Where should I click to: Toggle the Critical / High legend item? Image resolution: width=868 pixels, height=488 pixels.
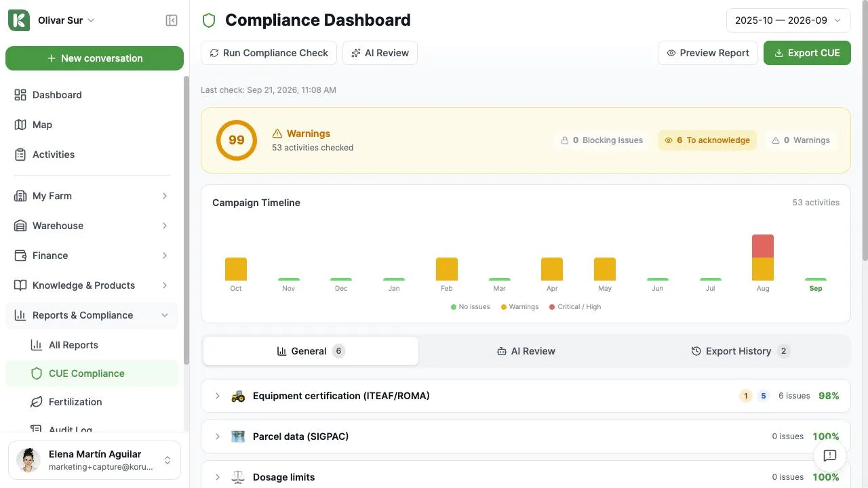(575, 307)
